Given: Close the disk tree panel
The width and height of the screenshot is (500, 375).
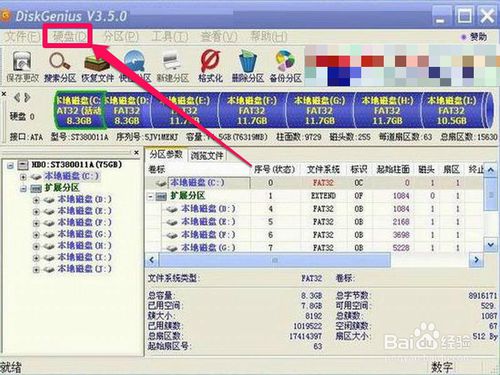Looking at the screenshot, I should pyautogui.click(x=136, y=153).
